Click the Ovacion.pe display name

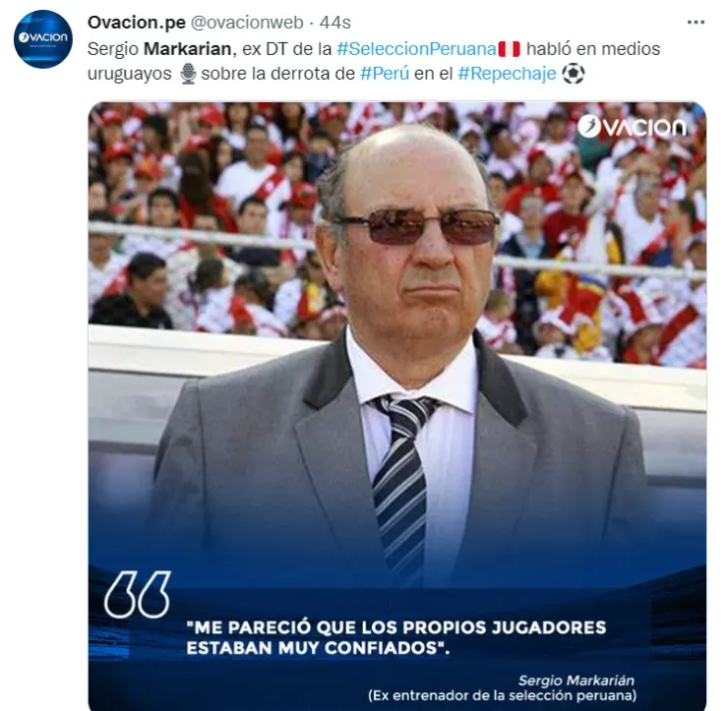coord(137,23)
